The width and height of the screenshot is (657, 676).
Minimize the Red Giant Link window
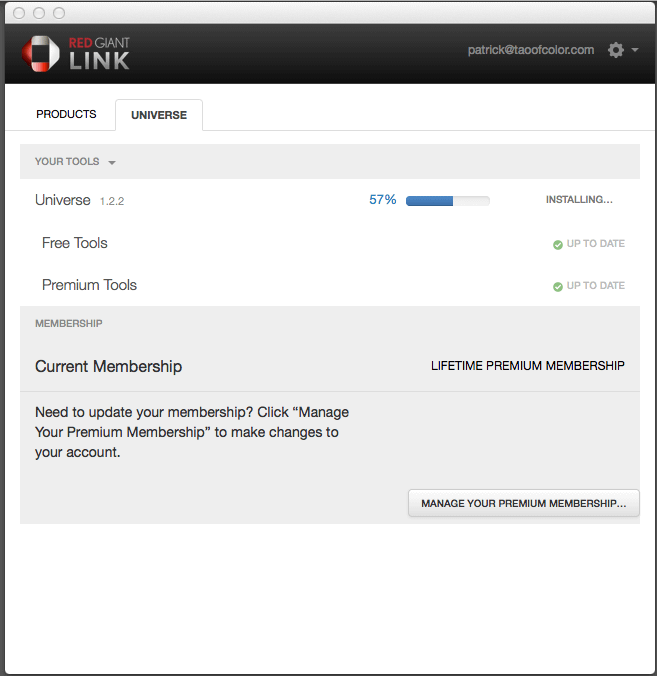coord(39,13)
